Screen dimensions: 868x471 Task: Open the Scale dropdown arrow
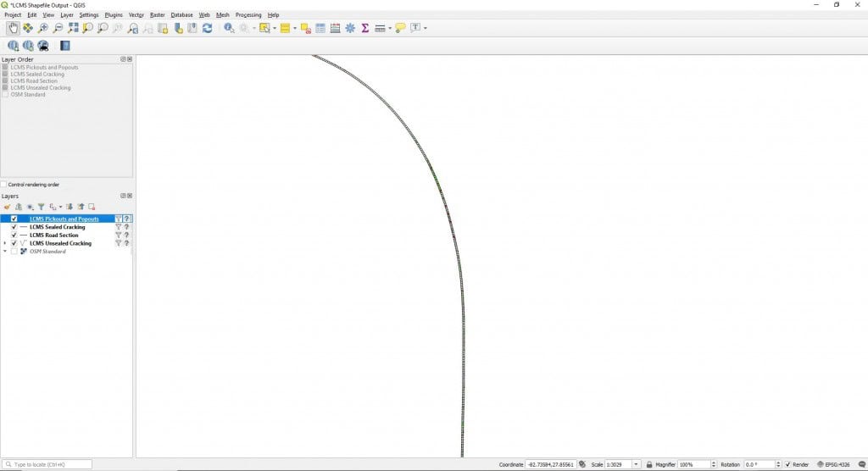[636, 464]
